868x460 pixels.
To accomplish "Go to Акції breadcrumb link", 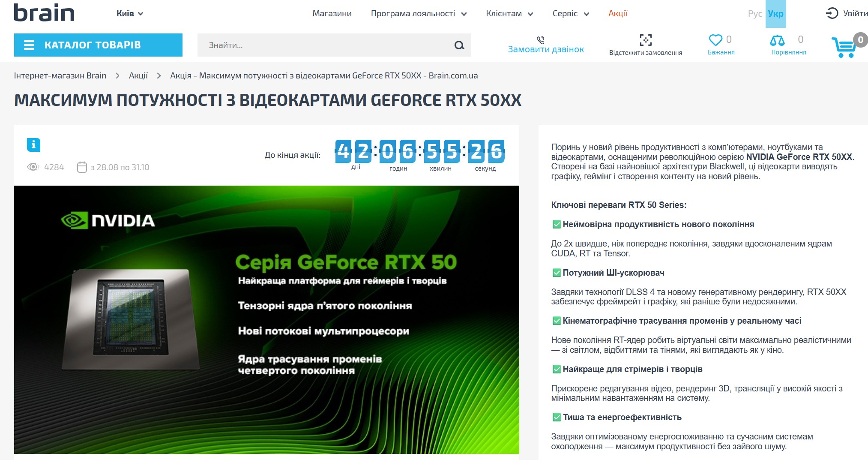I will click(138, 76).
